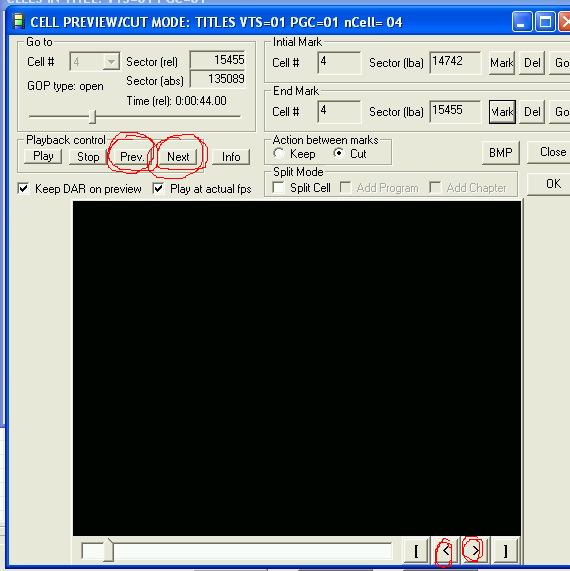
Task: Select the Keep radio button
Action: click(x=279, y=153)
